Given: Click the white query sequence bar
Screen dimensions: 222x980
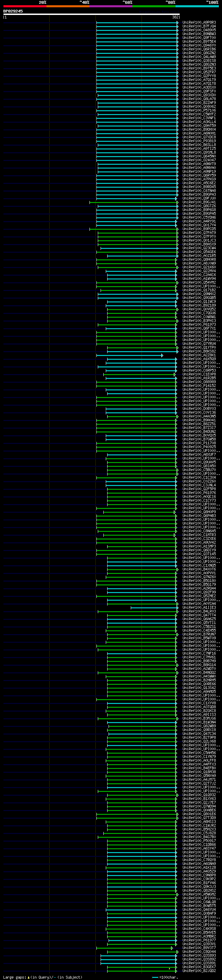Looking at the screenshot, I should (92, 15).
